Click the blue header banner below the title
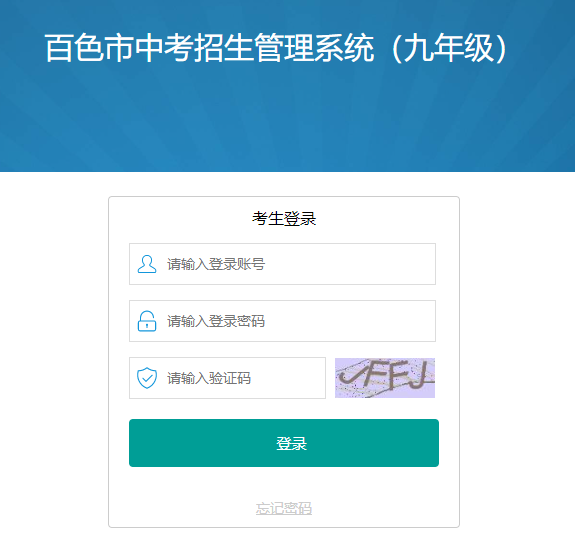The height and width of the screenshot is (551, 575). pyautogui.click(x=288, y=121)
